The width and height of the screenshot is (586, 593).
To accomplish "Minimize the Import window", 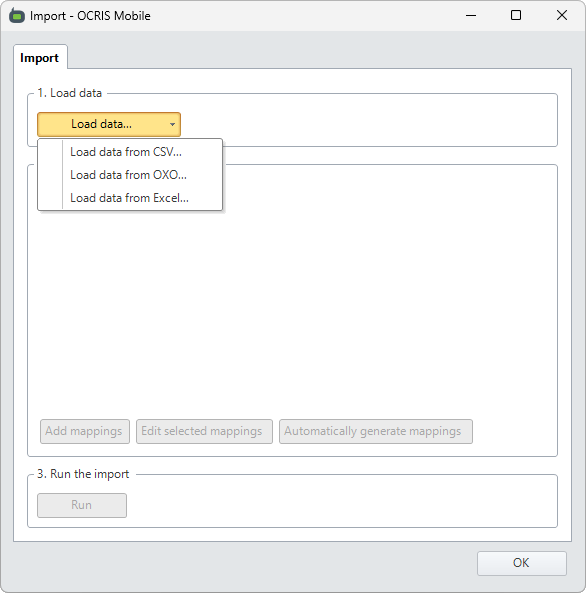I will (x=471, y=16).
